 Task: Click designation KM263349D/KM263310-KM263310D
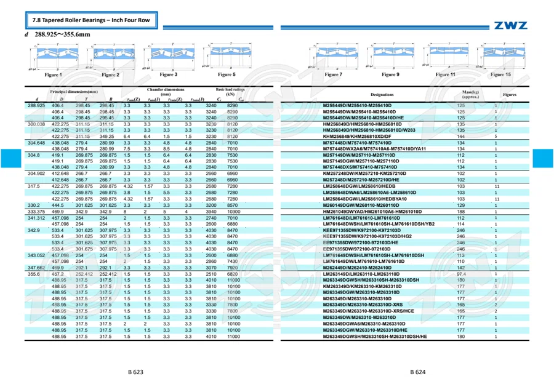click(x=363, y=286)
